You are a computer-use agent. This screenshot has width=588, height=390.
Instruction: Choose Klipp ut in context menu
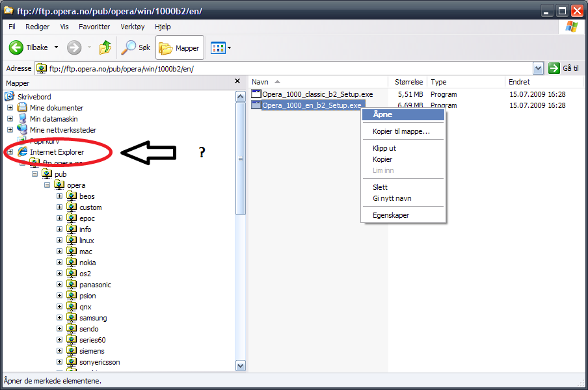coord(403,148)
